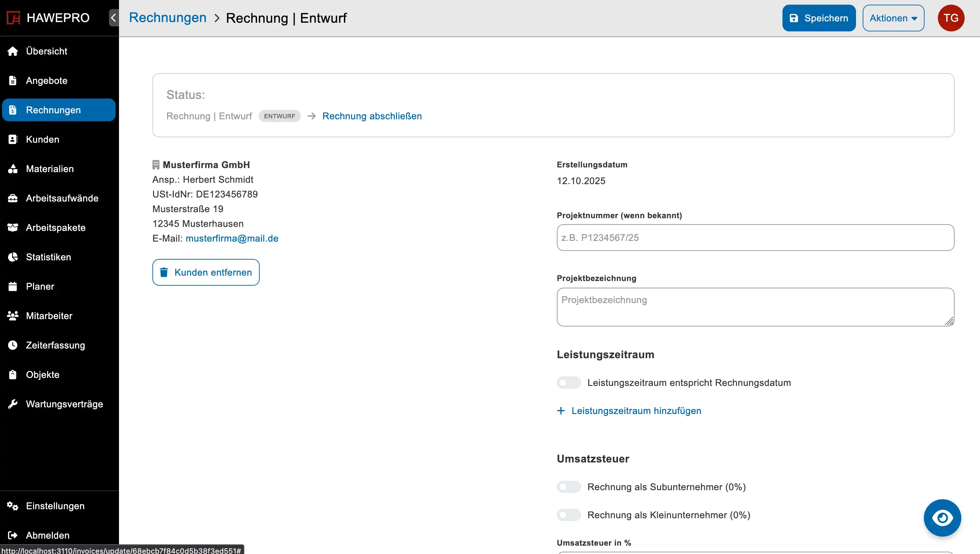Click the home icon next to Übersicht

13,51
